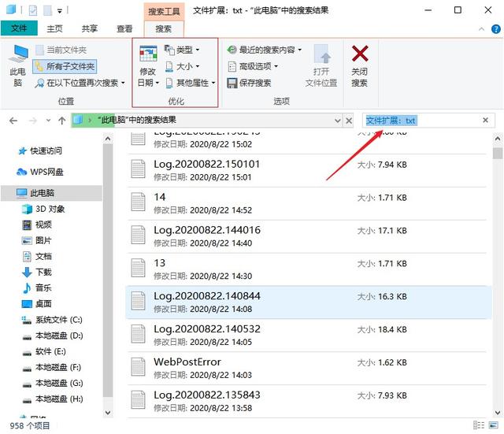The height and width of the screenshot is (434, 504).
Task: Open Quick Access Toolbar customize dropdown
Action: (60, 11)
